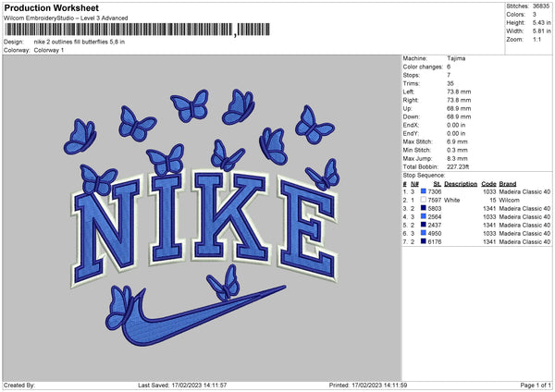Click the code 15 in row 2
The height and width of the screenshot is (392, 555).
493,200
